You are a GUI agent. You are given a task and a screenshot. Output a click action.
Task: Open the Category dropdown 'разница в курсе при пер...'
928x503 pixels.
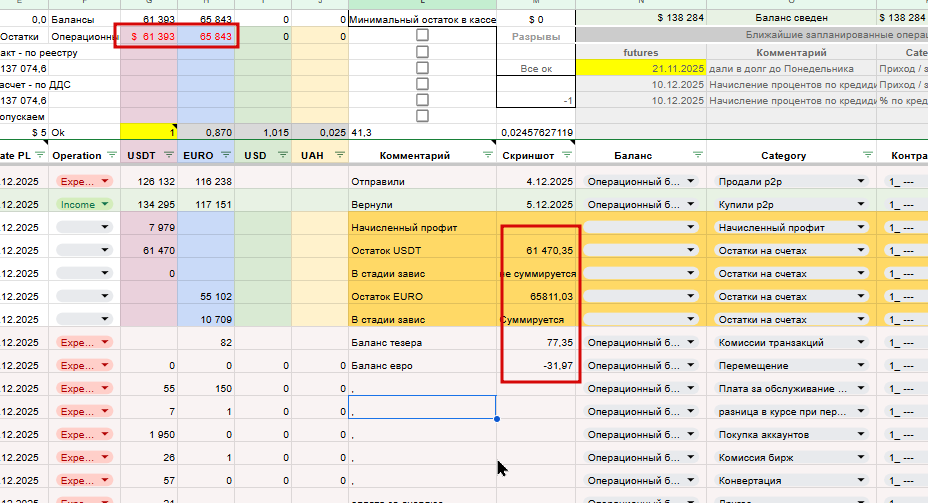tap(791, 412)
